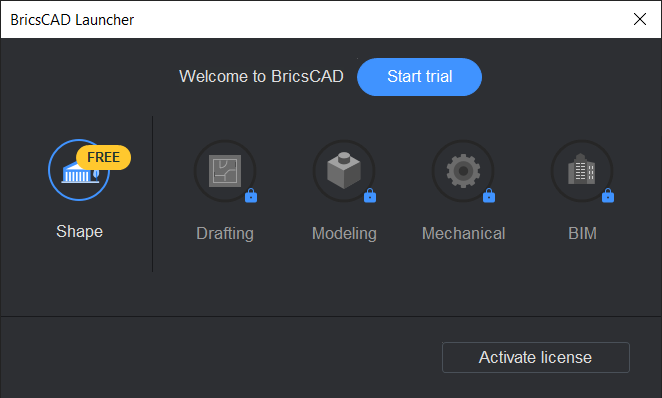Start the BricsCAD trial

(x=419, y=77)
